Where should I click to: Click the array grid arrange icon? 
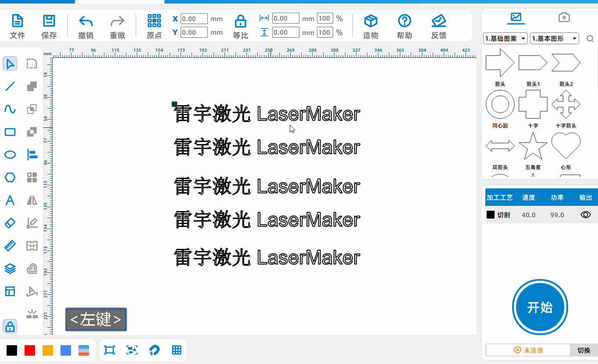point(32,177)
